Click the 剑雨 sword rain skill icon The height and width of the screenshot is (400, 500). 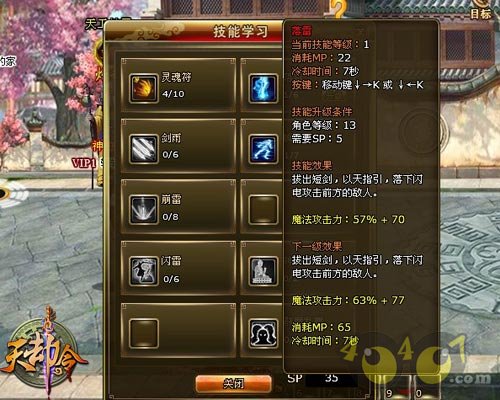point(143,149)
